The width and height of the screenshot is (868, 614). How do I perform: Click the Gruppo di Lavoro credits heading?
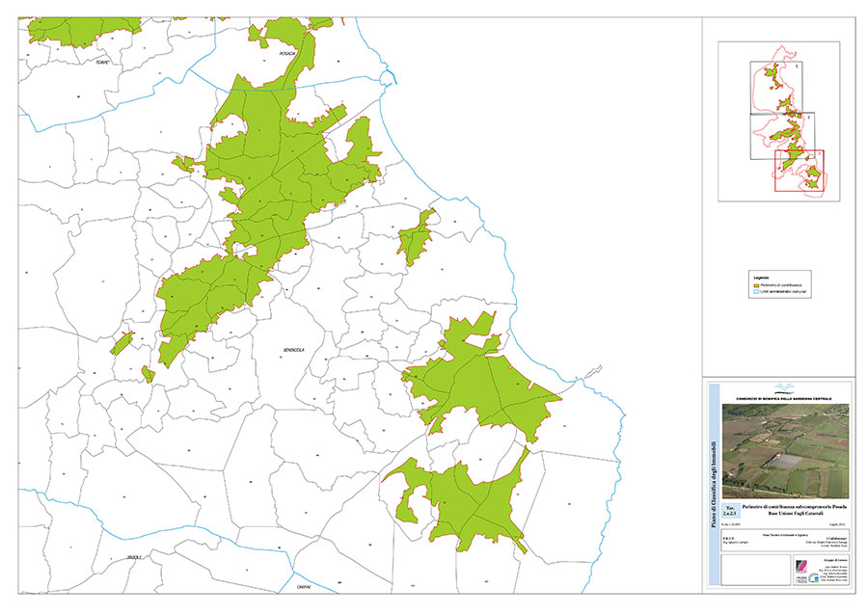pyautogui.click(x=835, y=560)
